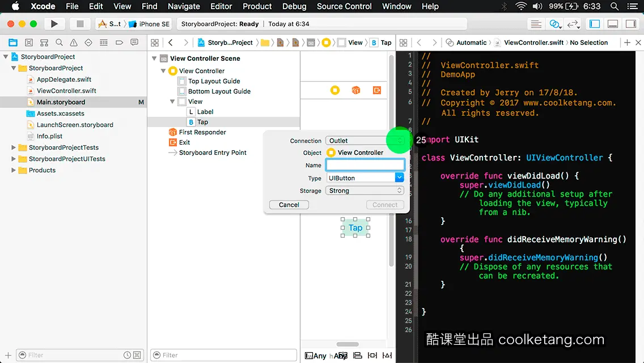The width and height of the screenshot is (644, 363).
Task: Stop the running scheme
Action: click(x=80, y=24)
